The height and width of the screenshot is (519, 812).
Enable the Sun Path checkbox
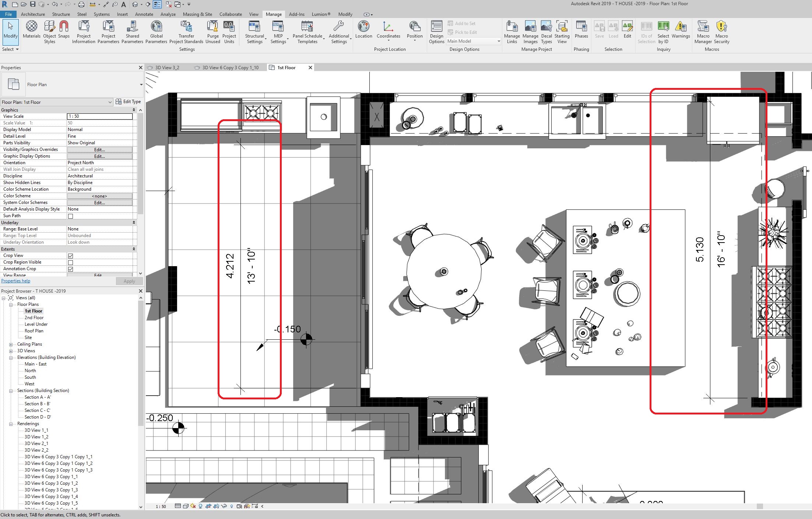click(x=70, y=216)
